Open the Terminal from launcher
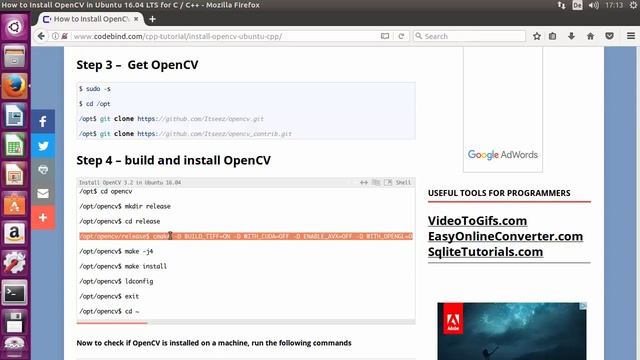Image resolution: width=640 pixels, height=360 pixels. (x=14, y=293)
